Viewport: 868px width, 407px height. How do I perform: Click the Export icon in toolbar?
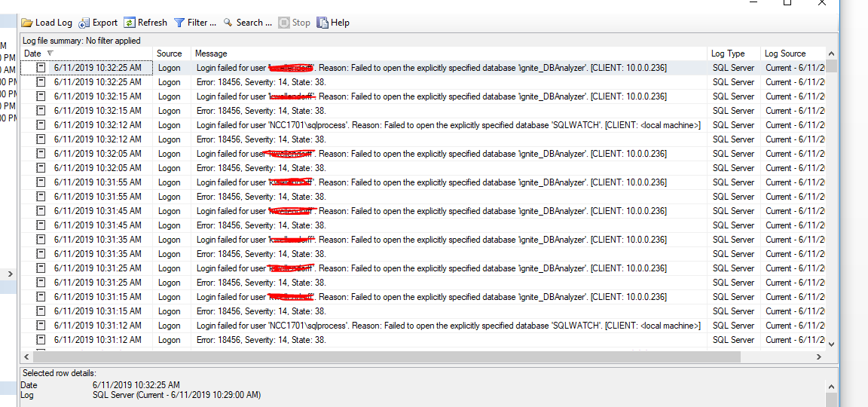tap(84, 23)
